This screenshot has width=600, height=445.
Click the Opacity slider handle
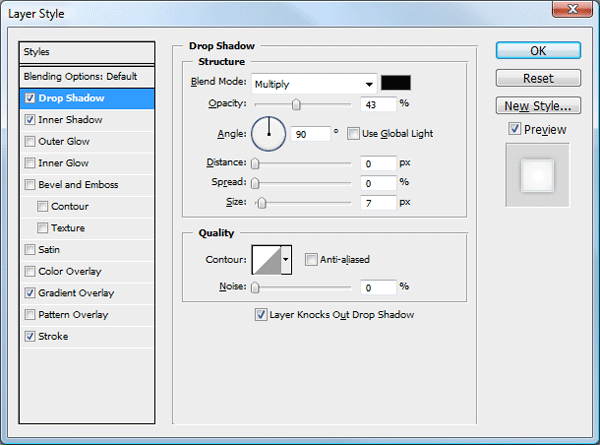point(296,104)
